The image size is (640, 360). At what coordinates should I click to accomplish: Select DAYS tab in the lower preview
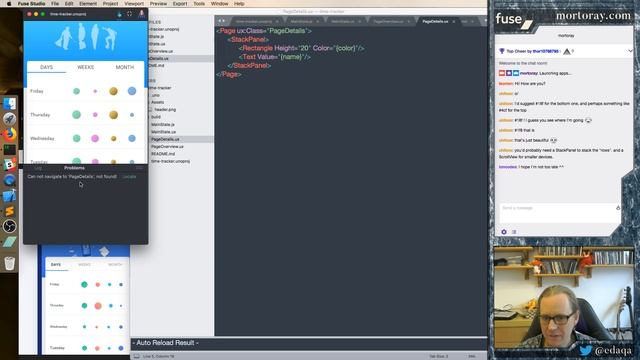(x=56, y=264)
